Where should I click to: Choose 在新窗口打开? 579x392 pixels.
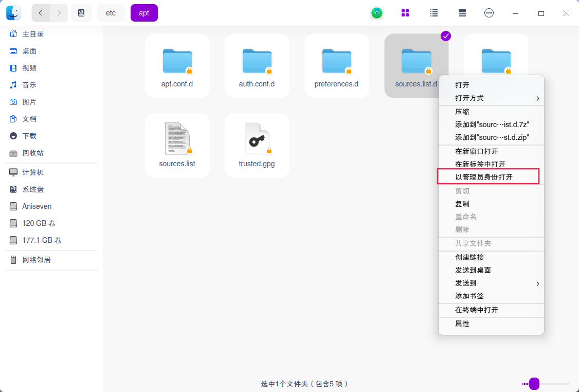click(x=491, y=151)
